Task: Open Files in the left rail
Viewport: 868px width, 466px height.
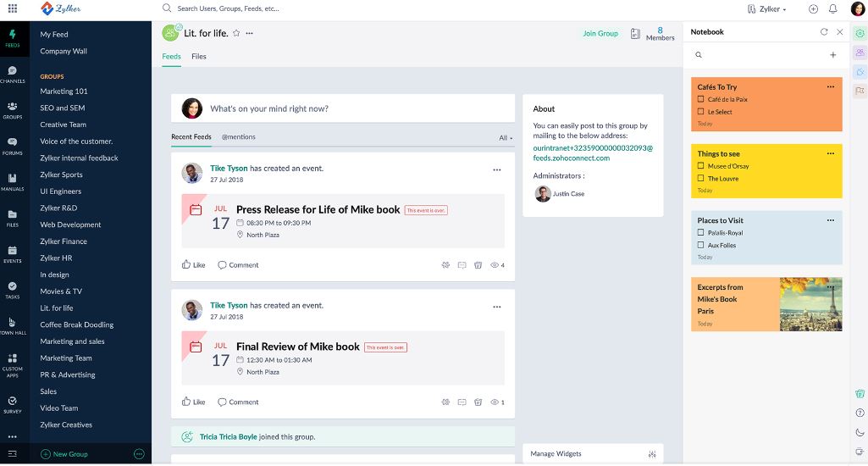Action: 12,219
